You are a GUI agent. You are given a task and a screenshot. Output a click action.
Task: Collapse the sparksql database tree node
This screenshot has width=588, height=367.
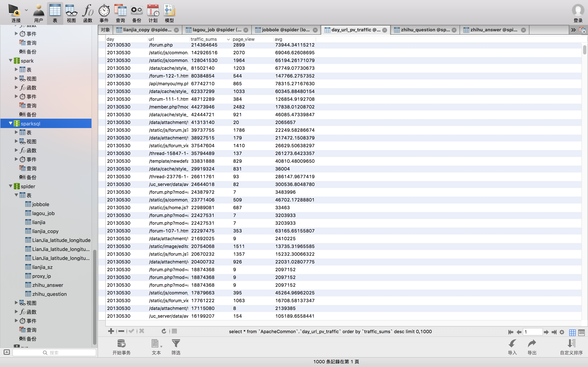pos(11,123)
